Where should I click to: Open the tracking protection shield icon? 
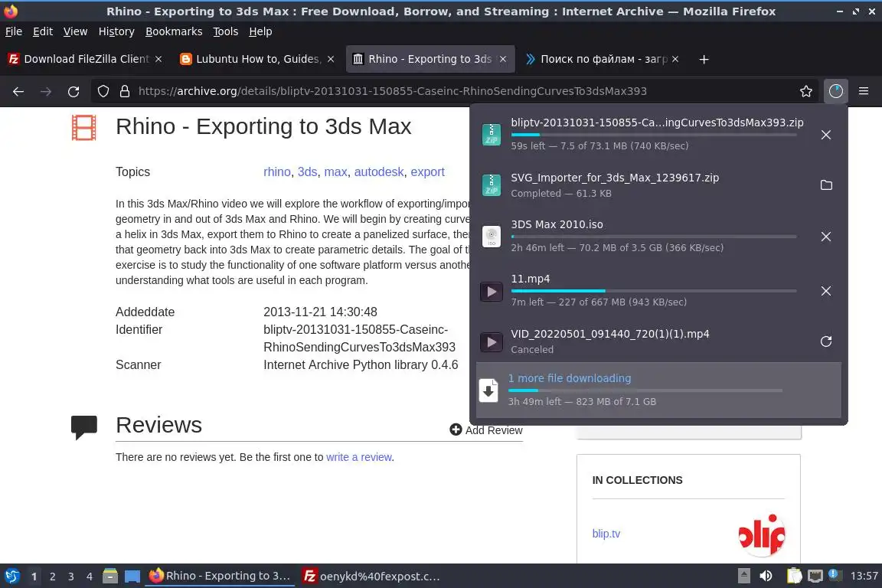pos(103,91)
